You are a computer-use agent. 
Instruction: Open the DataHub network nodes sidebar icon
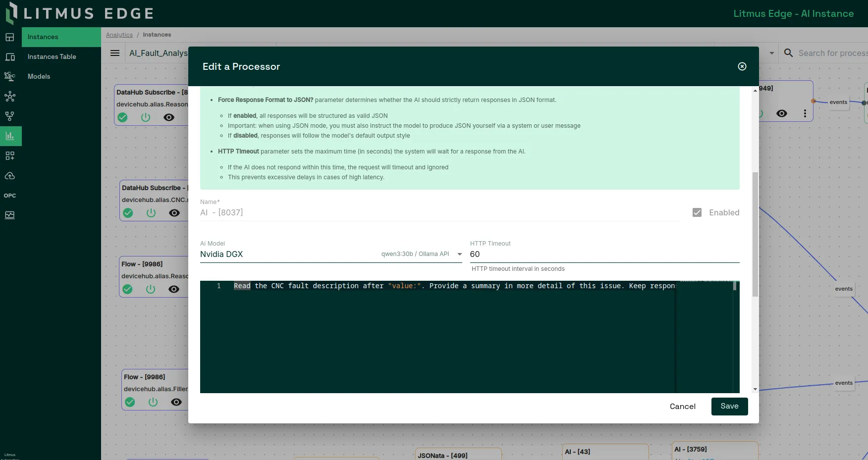click(10, 97)
